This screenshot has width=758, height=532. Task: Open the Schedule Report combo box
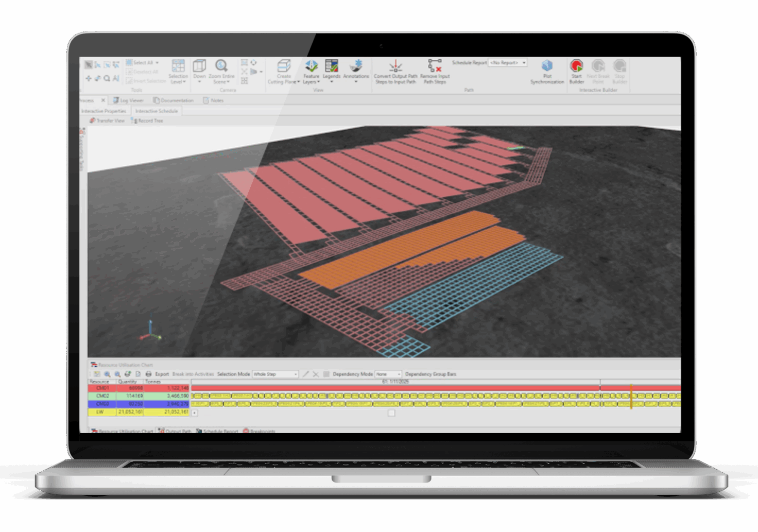click(x=508, y=63)
